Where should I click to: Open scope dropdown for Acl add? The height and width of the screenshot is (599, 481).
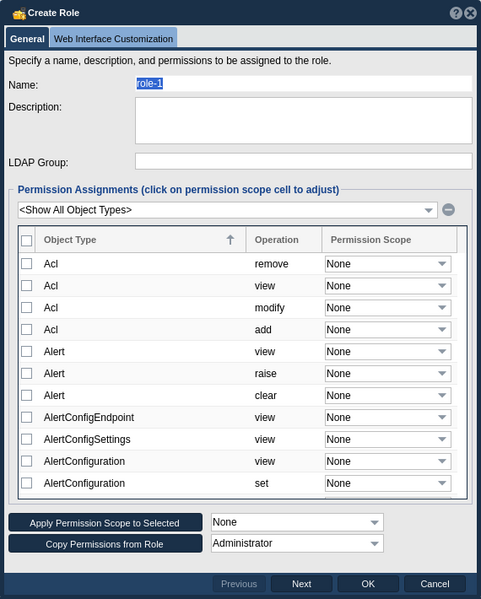388,330
